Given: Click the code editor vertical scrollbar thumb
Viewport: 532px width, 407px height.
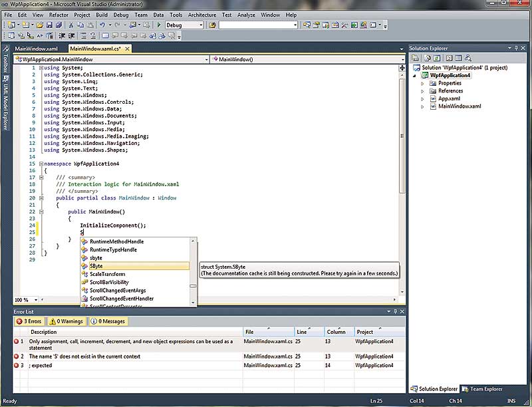Looking at the screenshot, I should pos(402,136).
